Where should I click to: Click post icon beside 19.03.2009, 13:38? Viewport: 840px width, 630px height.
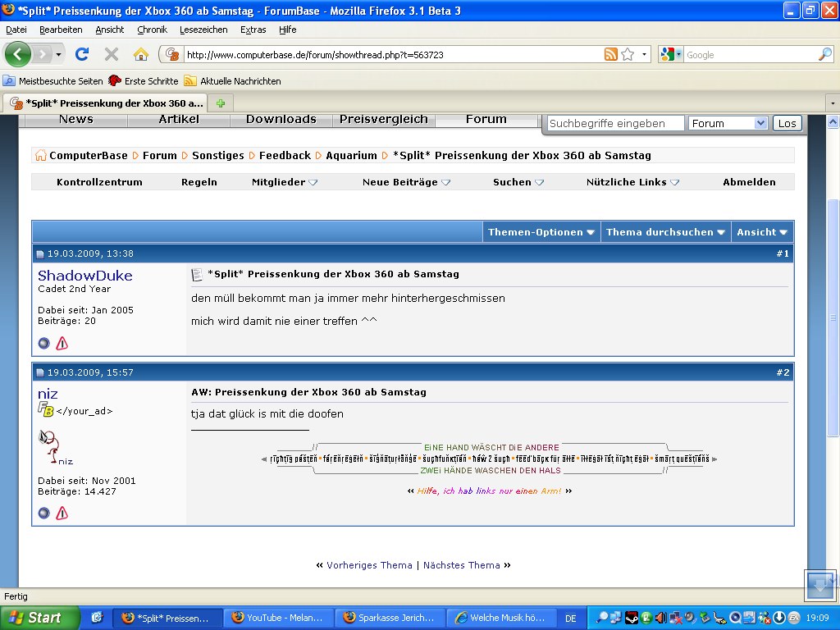pyautogui.click(x=40, y=254)
